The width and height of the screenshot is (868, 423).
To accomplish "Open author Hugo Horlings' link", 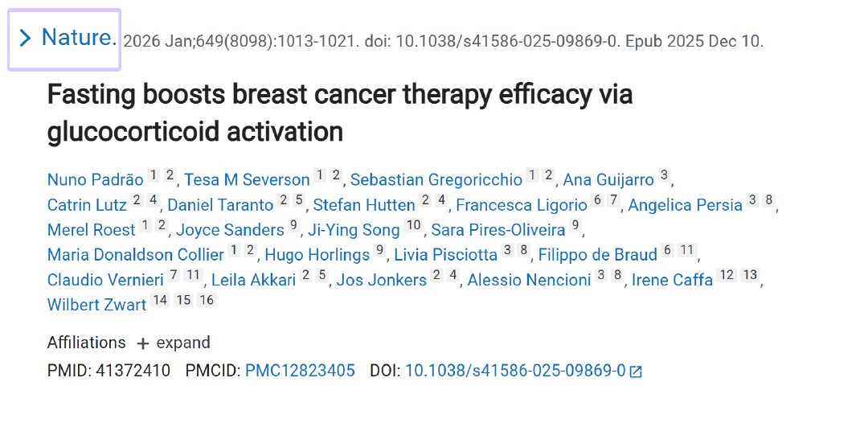I will point(317,255).
